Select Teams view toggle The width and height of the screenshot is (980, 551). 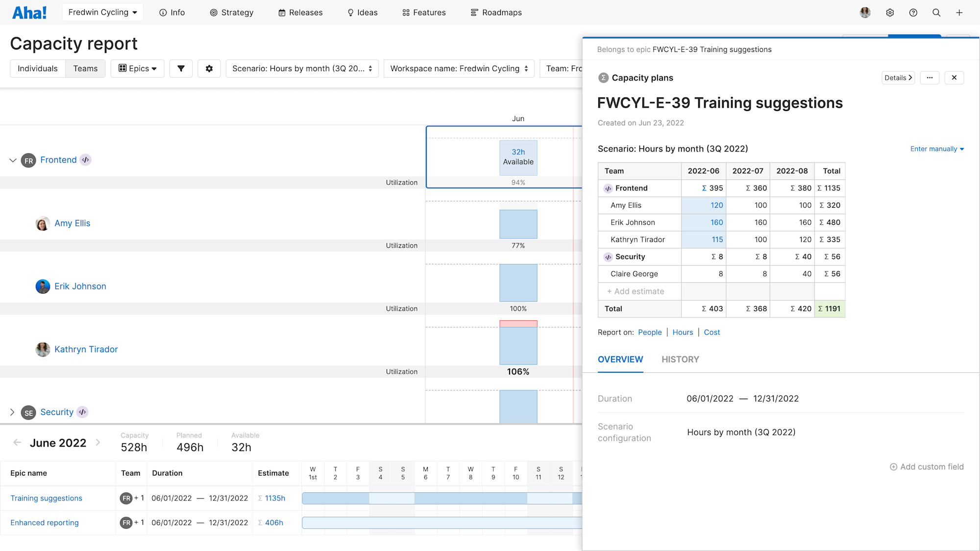click(x=85, y=68)
